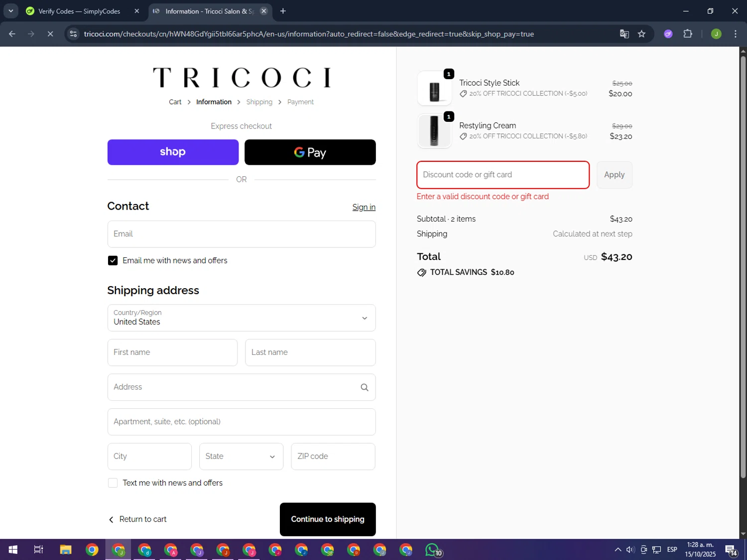Open the Extensions puzzle menu
The image size is (747, 560).
tap(688, 34)
